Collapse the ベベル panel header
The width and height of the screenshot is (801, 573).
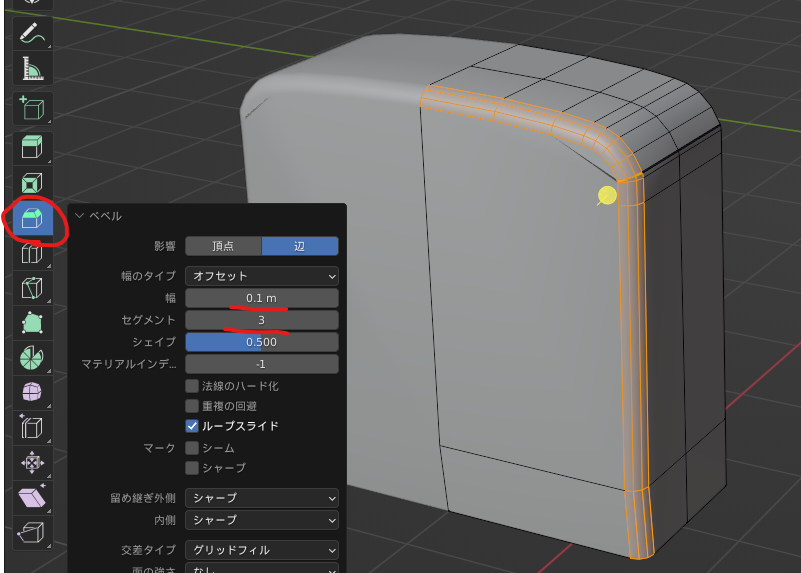pos(80,216)
